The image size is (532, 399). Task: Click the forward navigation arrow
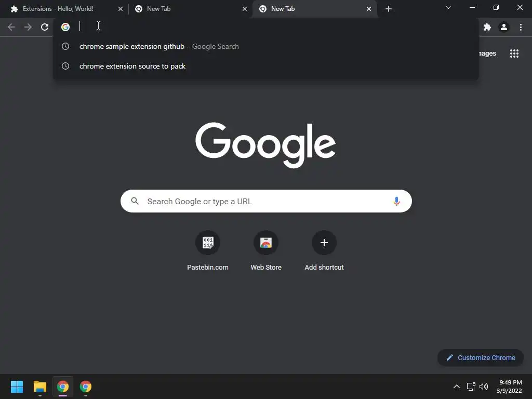click(x=28, y=27)
